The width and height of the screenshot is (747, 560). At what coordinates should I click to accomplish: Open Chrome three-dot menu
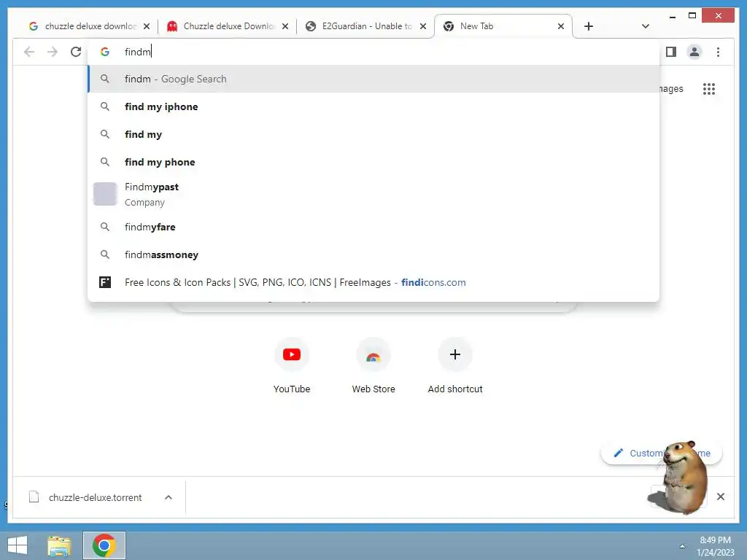click(718, 52)
